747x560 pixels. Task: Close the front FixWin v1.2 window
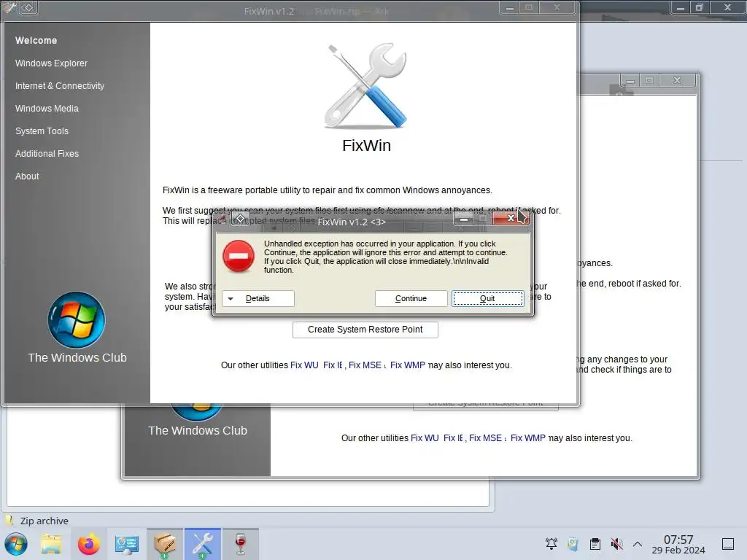coord(557,7)
